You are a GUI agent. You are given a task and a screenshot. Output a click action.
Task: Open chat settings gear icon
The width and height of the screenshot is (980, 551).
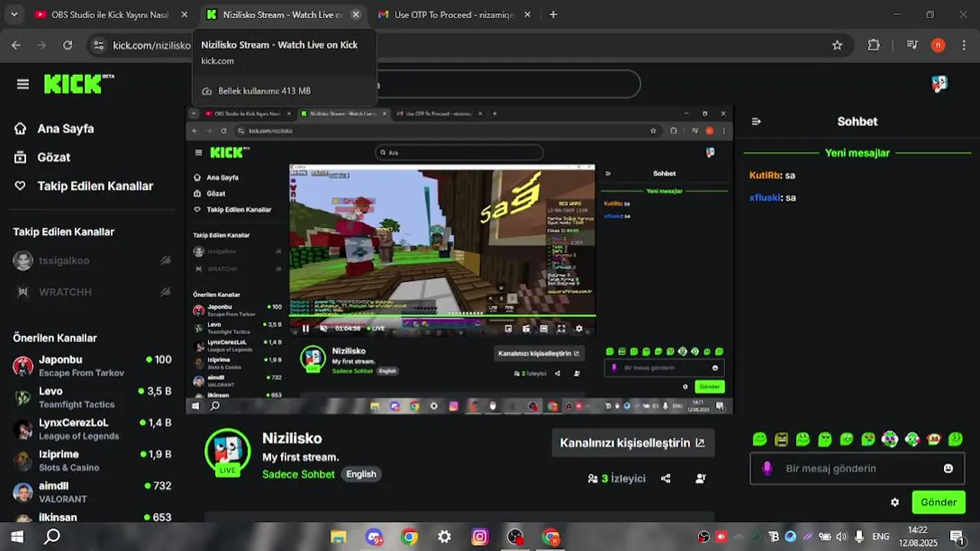click(894, 502)
